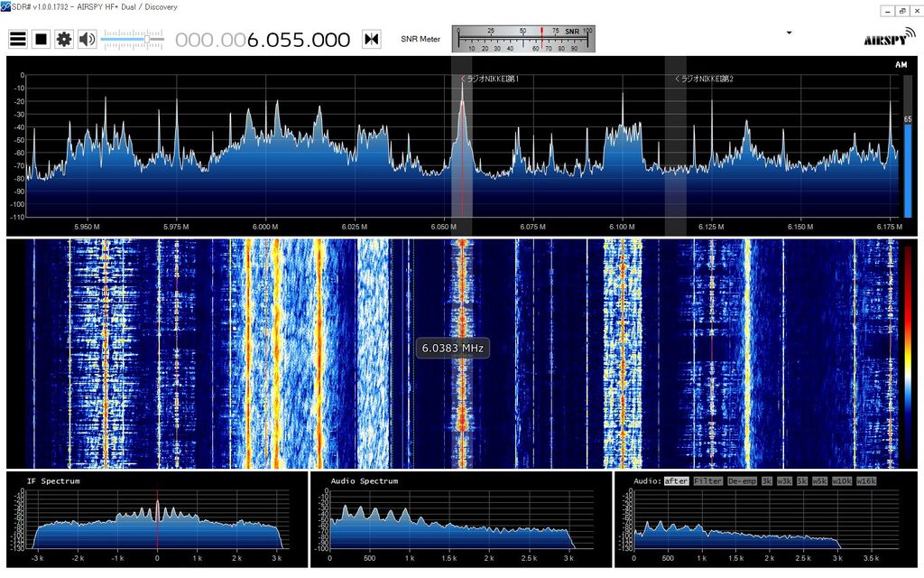Click the Stop icon to halt reception

point(40,39)
